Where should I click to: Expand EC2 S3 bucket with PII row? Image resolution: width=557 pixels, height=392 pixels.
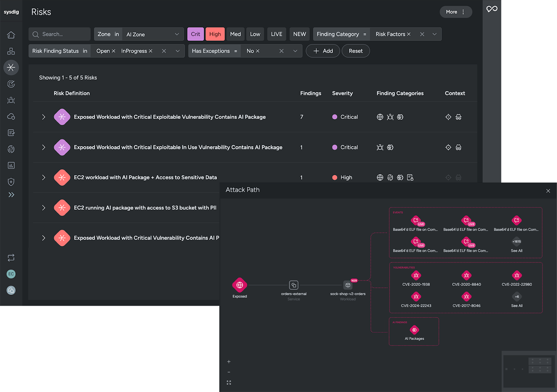click(x=44, y=208)
